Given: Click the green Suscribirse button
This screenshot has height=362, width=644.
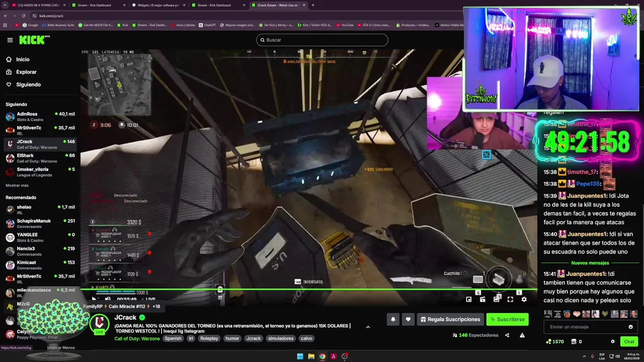Looking at the screenshot, I should [x=508, y=319].
